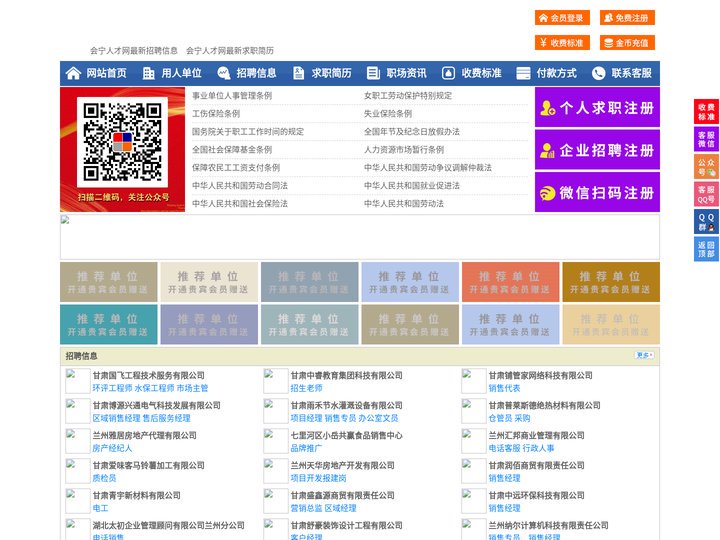Viewport: 720px width, 540px height.
Task: Open the 用人单位 navigation item
Action: pos(181,73)
